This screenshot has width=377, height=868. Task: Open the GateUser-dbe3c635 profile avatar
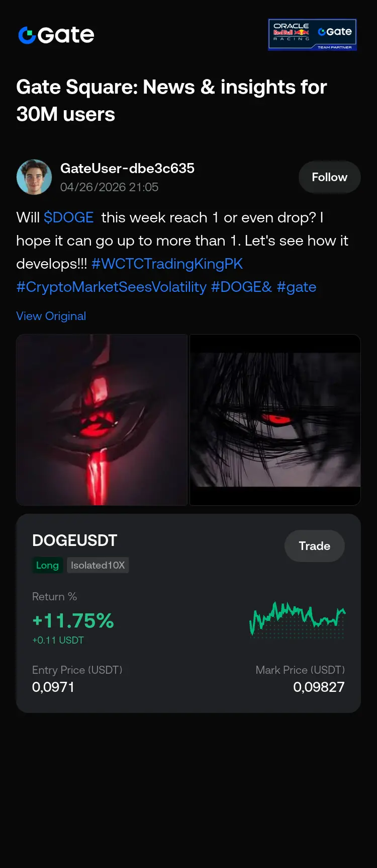tap(34, 177)
